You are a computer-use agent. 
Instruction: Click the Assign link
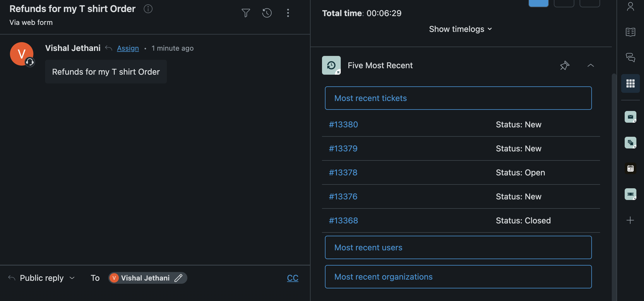tap(128, 48)
